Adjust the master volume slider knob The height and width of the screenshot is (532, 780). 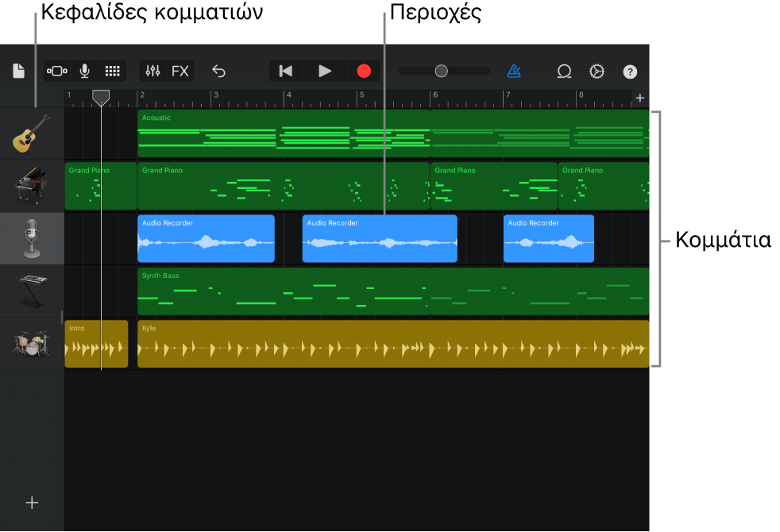click(x=442, y=71)
